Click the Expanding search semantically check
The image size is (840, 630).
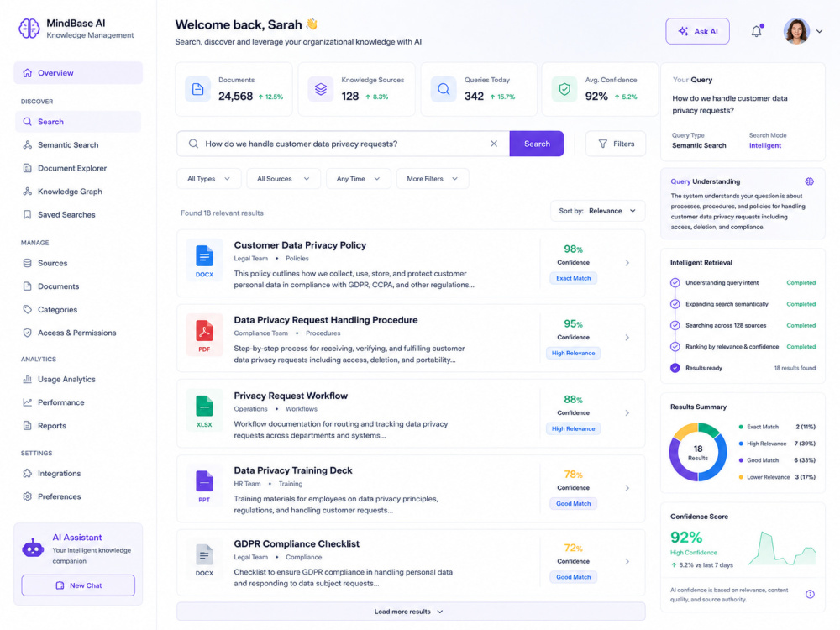coord(675,304)
